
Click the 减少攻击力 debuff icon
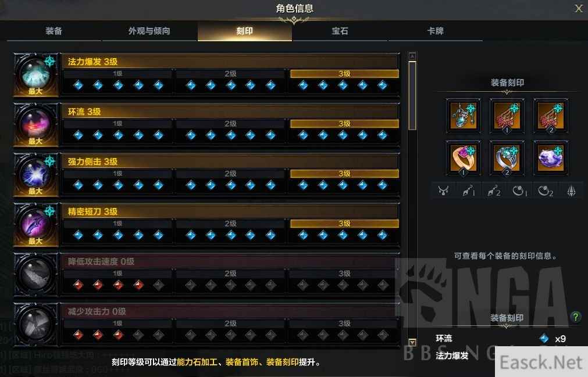point(36,324)
